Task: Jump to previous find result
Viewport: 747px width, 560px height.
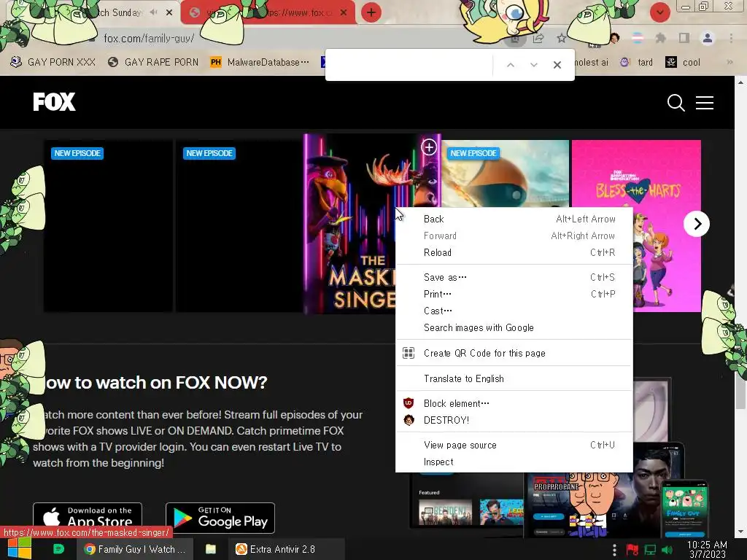Action: pyautogui.click(x=510, y=65)
